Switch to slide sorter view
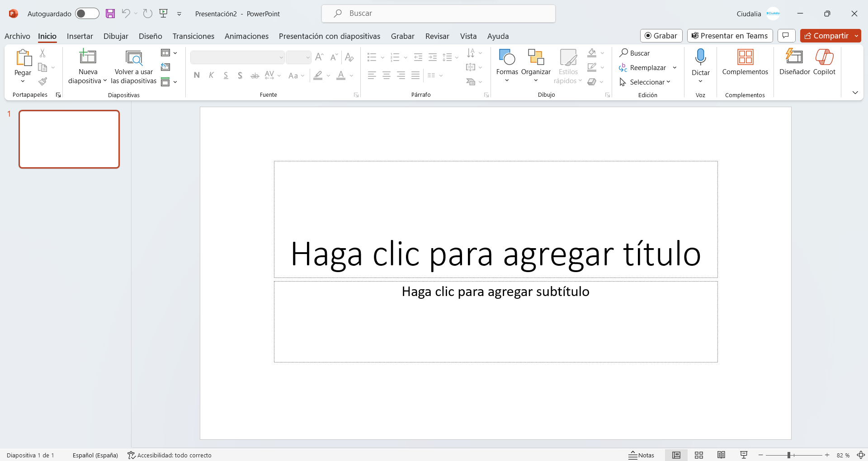This screenshot has height=461, width=868. [699, 455]
